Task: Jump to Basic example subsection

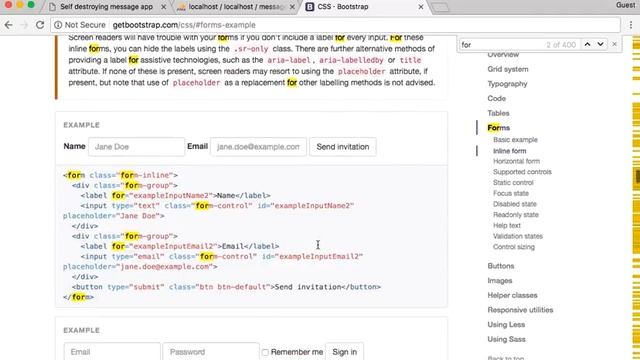Action: point(515,140)
